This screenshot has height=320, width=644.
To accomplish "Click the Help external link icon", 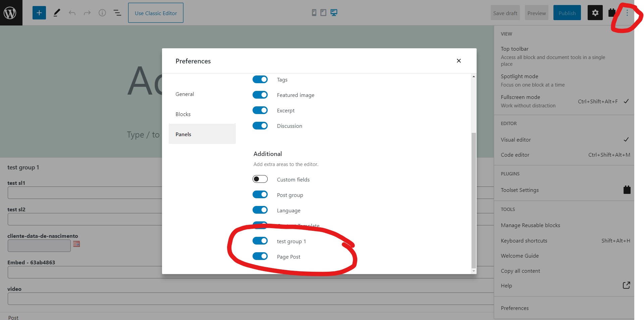I will tap(626, 285).
